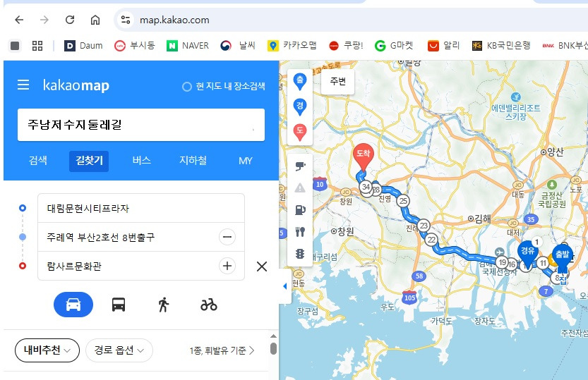This screenshot has width=588, height=380.
Task: Click the 주변 nearby button
Action: click(x=338, y=81)
